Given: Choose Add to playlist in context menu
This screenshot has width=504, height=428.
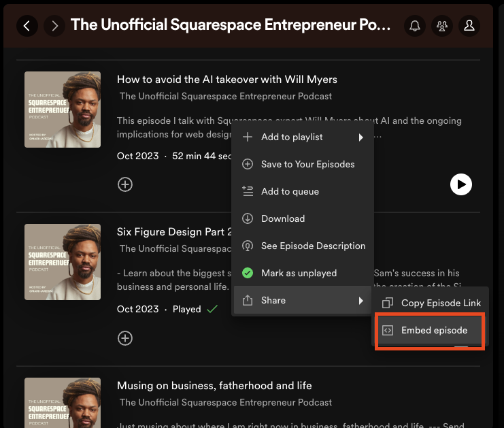Looking at the screenshot, I should tap(303, 137).
